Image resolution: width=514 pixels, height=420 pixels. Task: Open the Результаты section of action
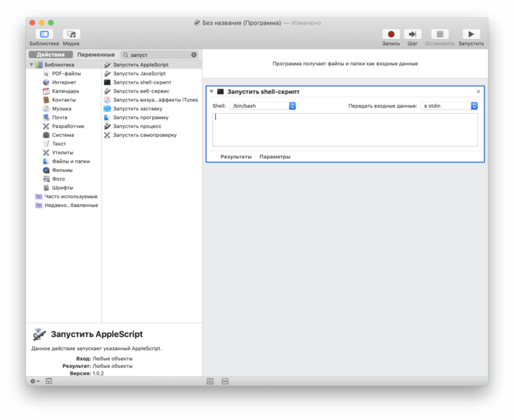coord(236,157)
